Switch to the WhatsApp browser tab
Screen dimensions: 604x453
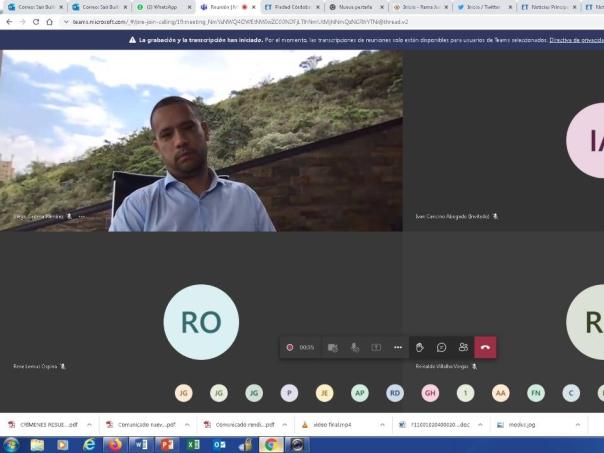(x=165, y=6)
